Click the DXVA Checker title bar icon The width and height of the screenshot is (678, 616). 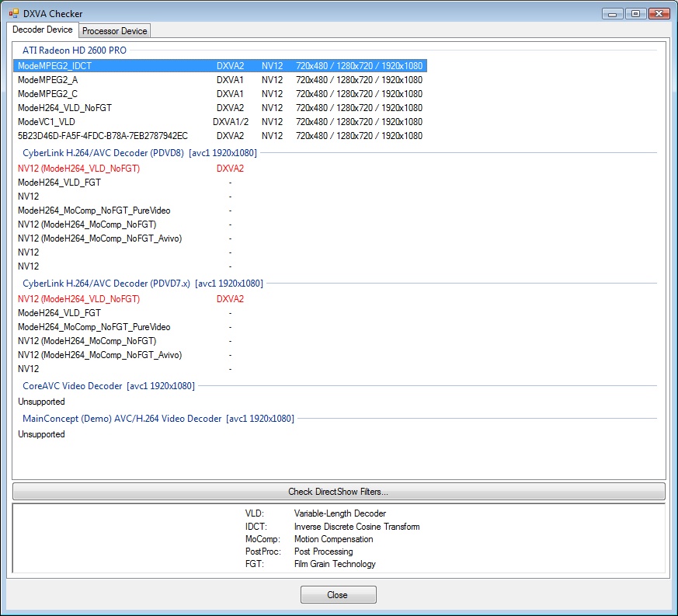(x=14, y=13)
